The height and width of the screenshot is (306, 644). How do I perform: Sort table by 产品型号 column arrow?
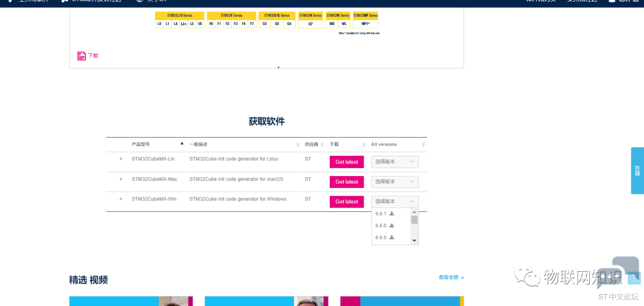pos(182,143)
